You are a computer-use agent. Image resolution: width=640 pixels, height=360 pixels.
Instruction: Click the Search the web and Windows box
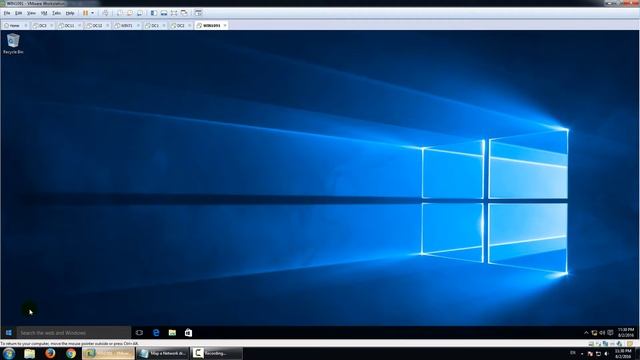click(x=73, y=333)
